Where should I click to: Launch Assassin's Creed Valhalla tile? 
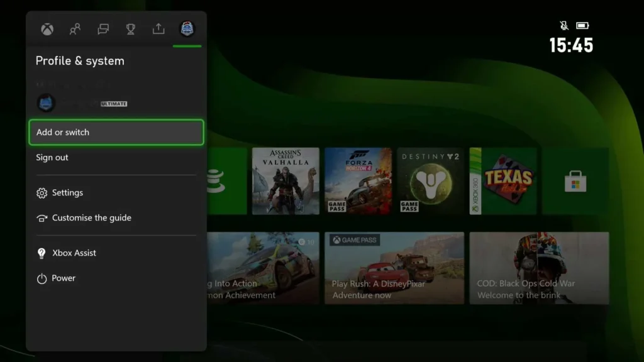coord(286,181)
